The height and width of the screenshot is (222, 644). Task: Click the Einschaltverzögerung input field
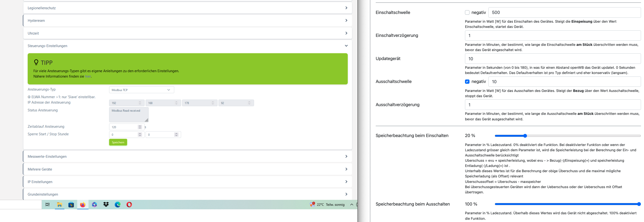point(552,36)
